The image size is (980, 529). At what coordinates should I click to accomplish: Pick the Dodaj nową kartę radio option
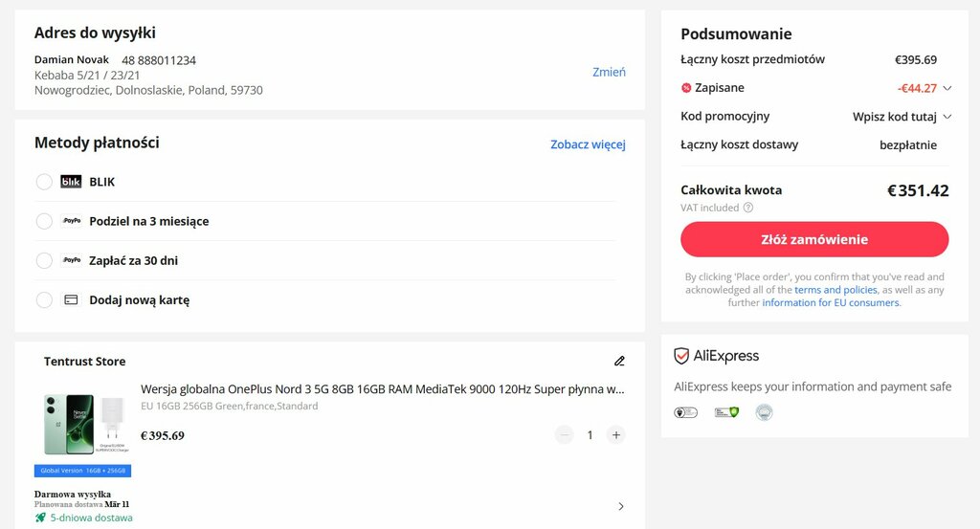(x=44, y=299)
